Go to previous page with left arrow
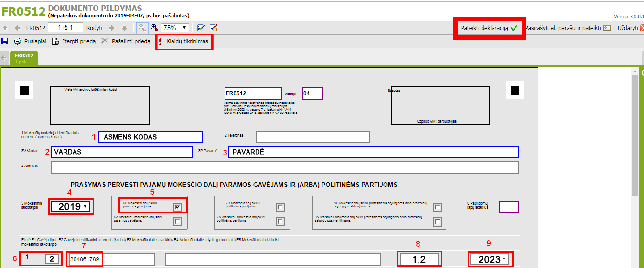This screenshot has width=644, height=268. (17, 28)
